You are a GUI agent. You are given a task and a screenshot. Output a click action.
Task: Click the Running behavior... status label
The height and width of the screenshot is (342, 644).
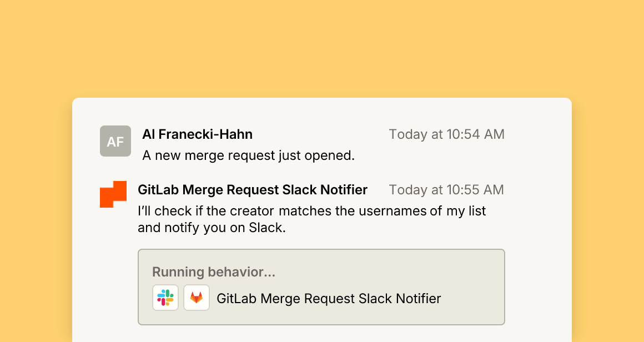click(214, 272)
